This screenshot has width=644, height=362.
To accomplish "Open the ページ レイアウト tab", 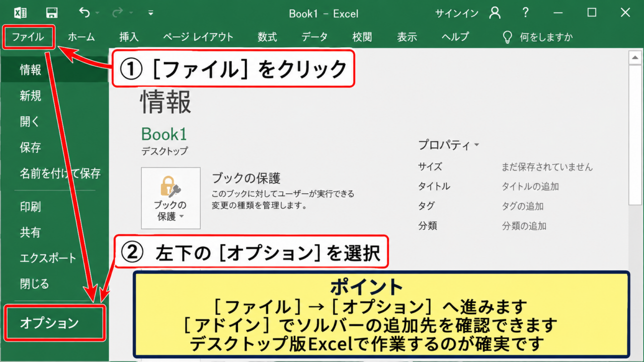I will (198, 37).
